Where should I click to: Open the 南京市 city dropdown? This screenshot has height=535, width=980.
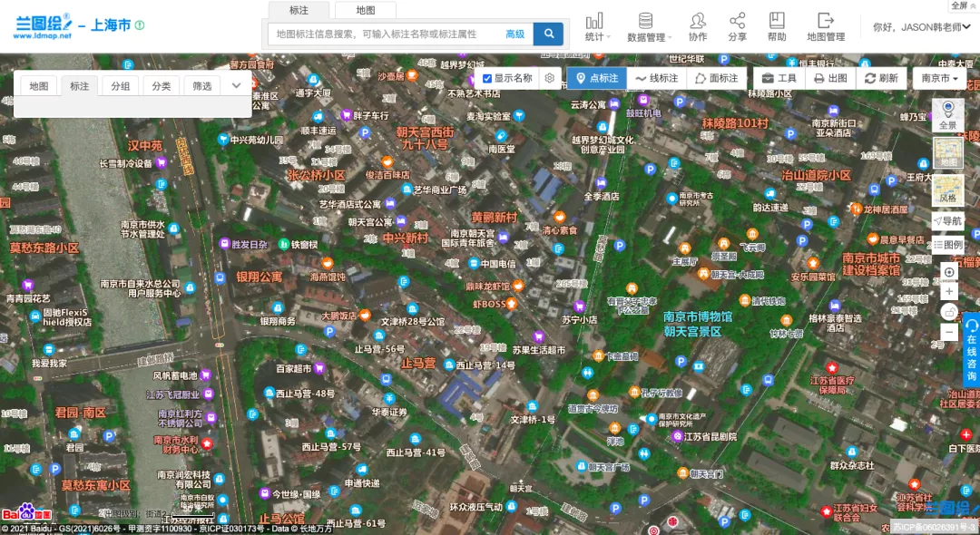click(939, 78)
